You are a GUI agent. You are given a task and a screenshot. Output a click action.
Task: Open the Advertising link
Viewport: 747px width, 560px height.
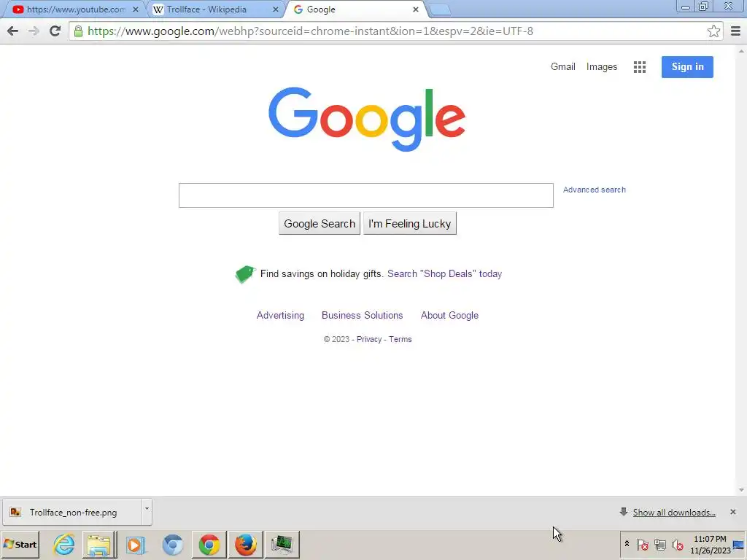280,316
